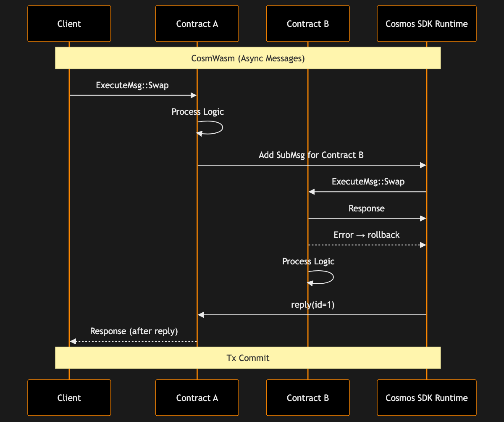This screenshot has width=504, height=422.
Task: Click the 'Response (after reply)' label
Action: coord(134,331)
